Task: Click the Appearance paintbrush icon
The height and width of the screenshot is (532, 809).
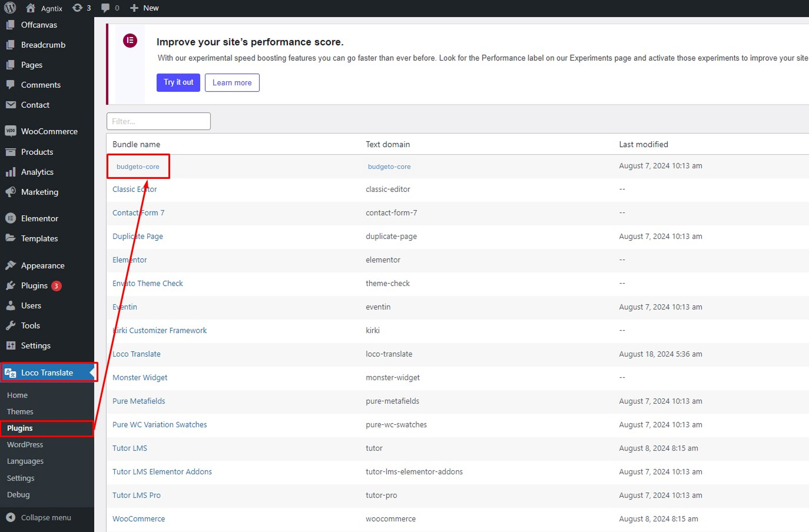Action: tap(11, 265)
